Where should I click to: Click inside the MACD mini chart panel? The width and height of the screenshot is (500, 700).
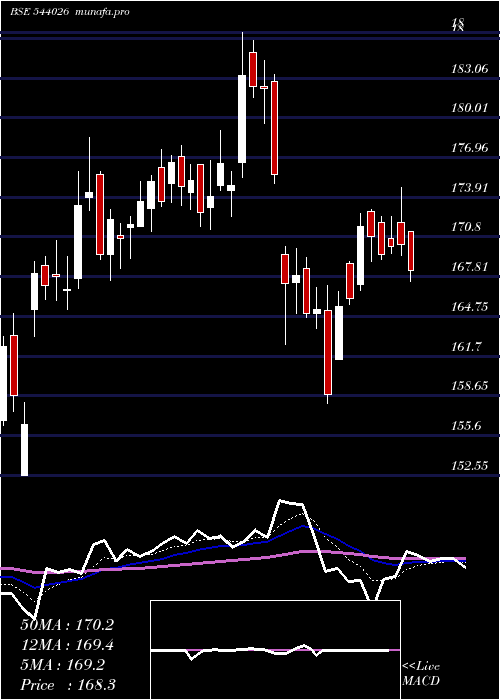275,650
